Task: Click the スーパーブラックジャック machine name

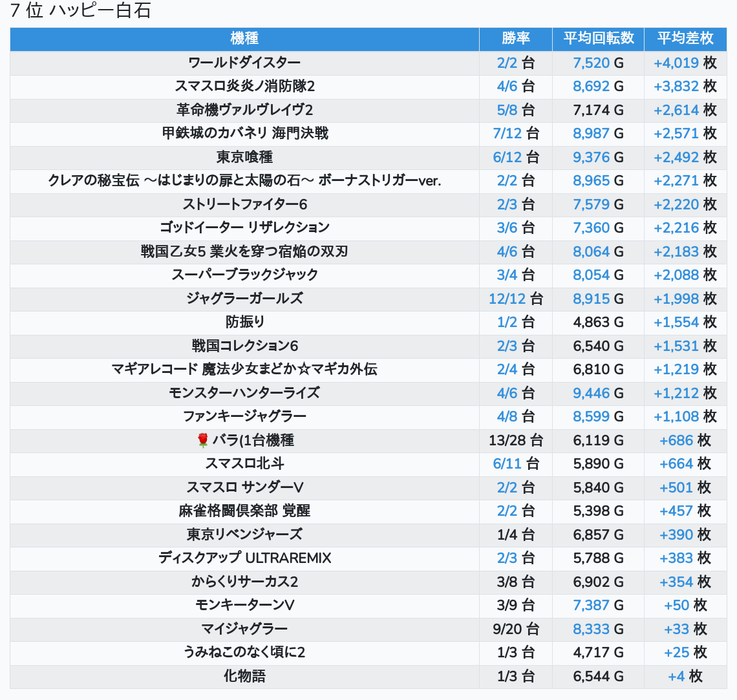Action: click(244, 275)
